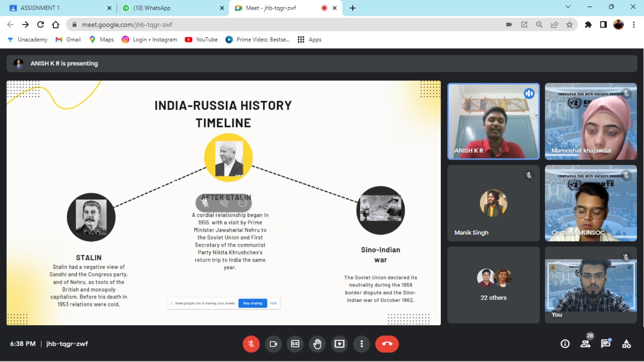Image resolution: width=644 pixels, height=362 pixels.
Task: Click Stop sharing in the slide
Action: 253,303
